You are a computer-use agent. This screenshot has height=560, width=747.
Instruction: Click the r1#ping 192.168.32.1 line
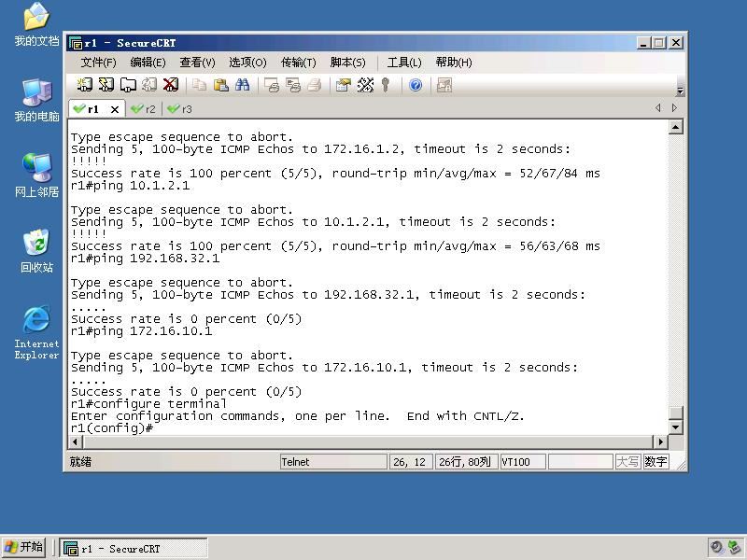tap(146, 259)
